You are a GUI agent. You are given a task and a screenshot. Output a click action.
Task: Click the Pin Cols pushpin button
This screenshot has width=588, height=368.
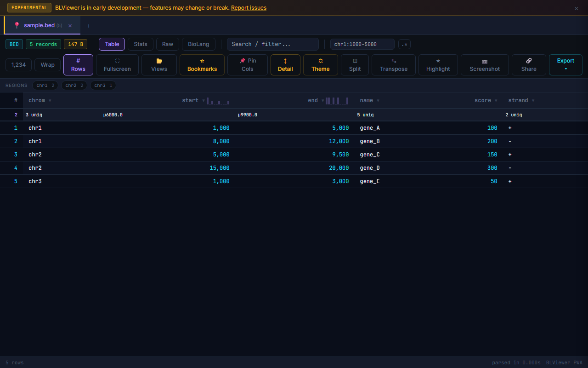tap(248, 65)
